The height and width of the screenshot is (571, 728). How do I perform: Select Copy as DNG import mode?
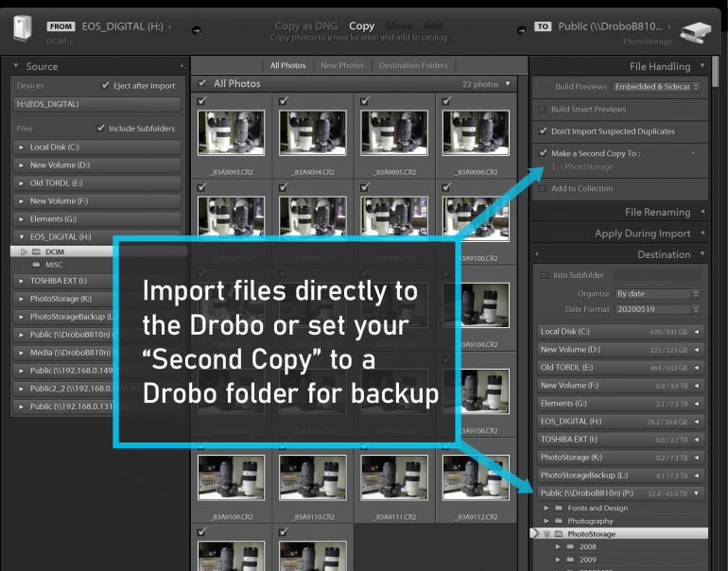pos(306,26)
